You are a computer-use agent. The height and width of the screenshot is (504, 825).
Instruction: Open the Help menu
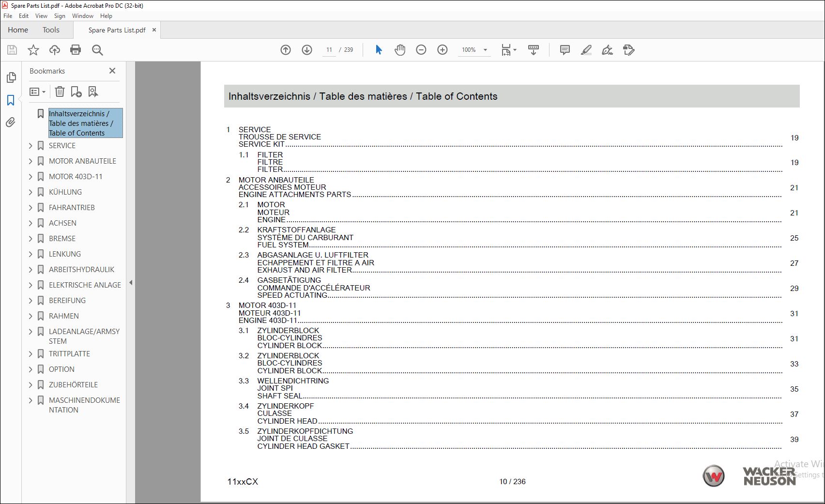106,16
